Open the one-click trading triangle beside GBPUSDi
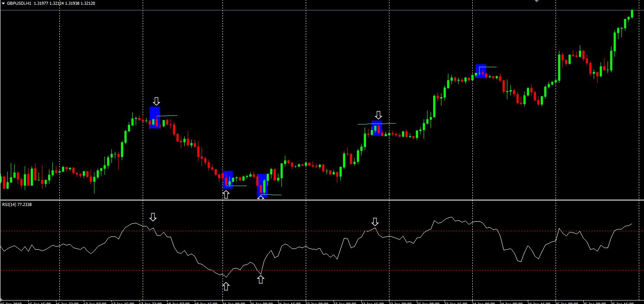Viewport: 644px width, 304px height. [x=3, y=3]
